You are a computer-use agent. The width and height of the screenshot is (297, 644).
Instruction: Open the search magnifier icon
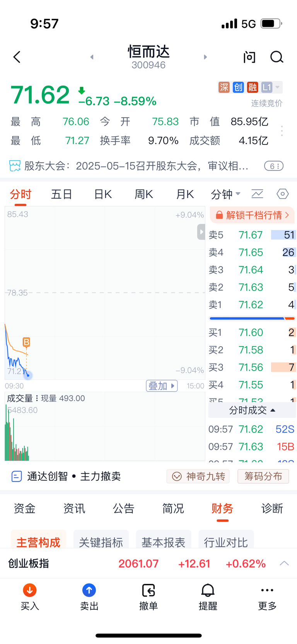point(277,57)
